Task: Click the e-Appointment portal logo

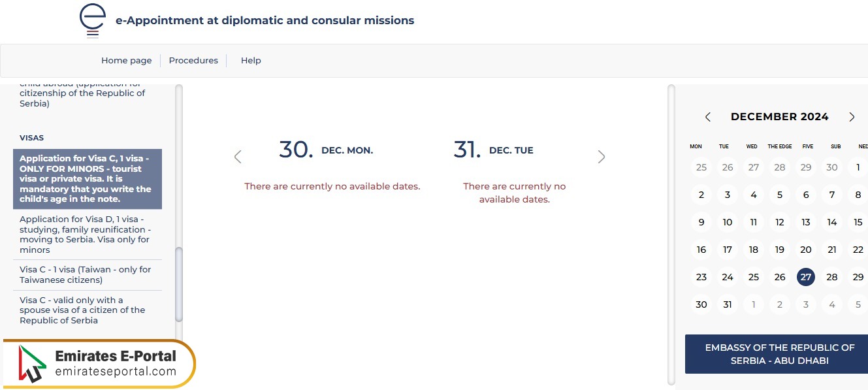Action: tap(92, 20)
